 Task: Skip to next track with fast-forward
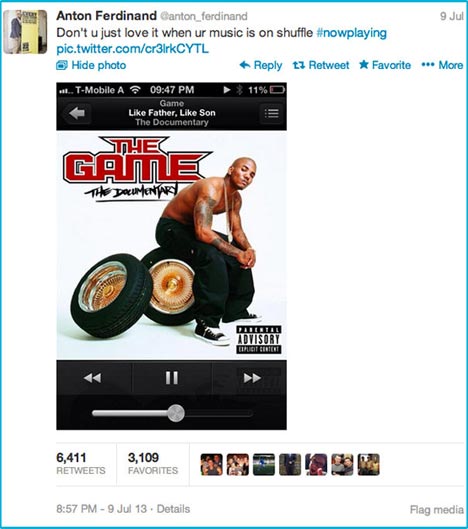(x=252, y=378)
